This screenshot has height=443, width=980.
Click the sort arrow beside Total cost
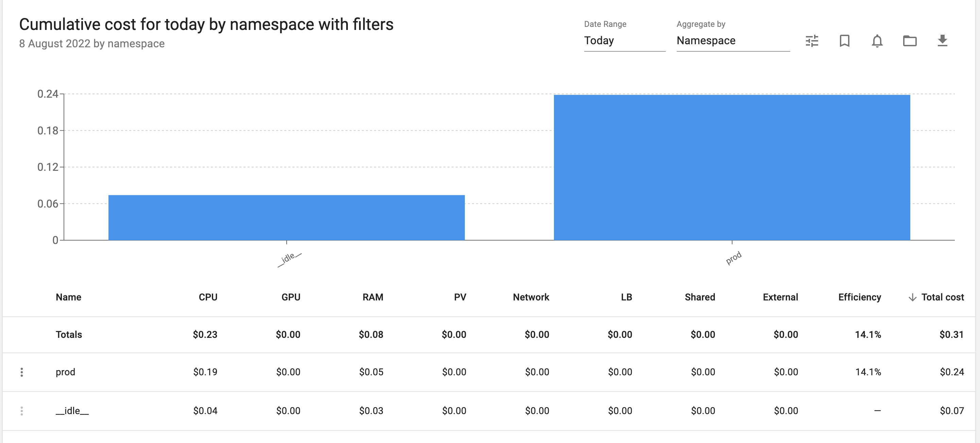(912, 298)
